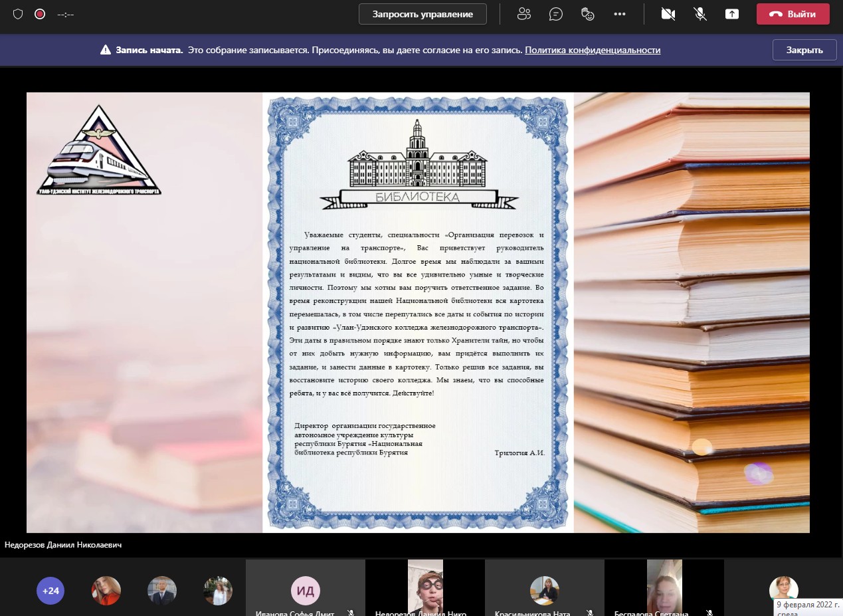Open the Политика конфиденциальности link
This screenshot has height=616, width=843.
593,50
